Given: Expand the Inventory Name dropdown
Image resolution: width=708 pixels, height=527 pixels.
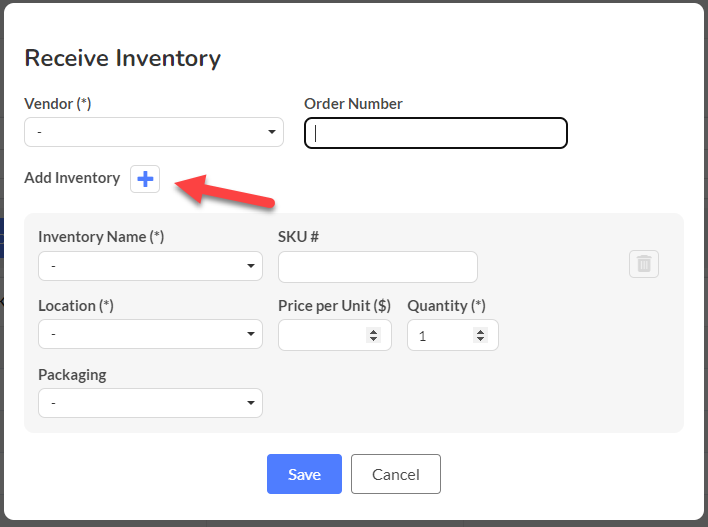Looking at the screenshot, I should pos(150,266).
